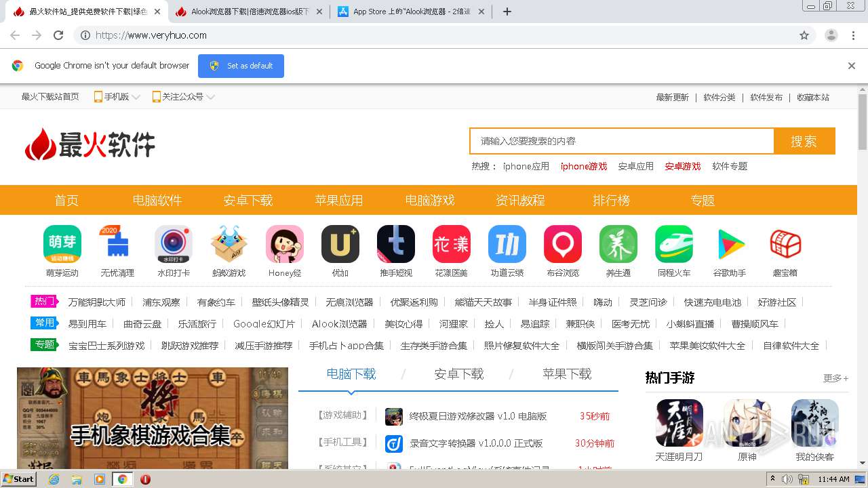Open a new browser tab
This screenshot has width=868, height=488.
(507, 12)
